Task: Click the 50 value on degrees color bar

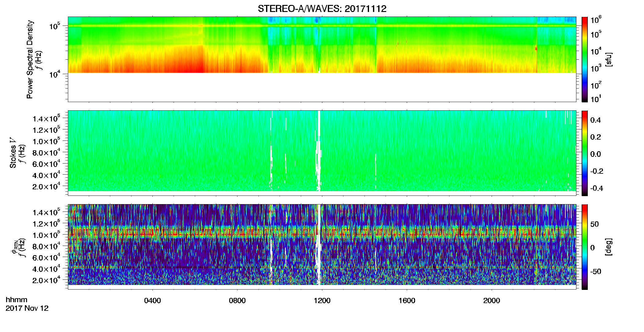Action: 595,224
